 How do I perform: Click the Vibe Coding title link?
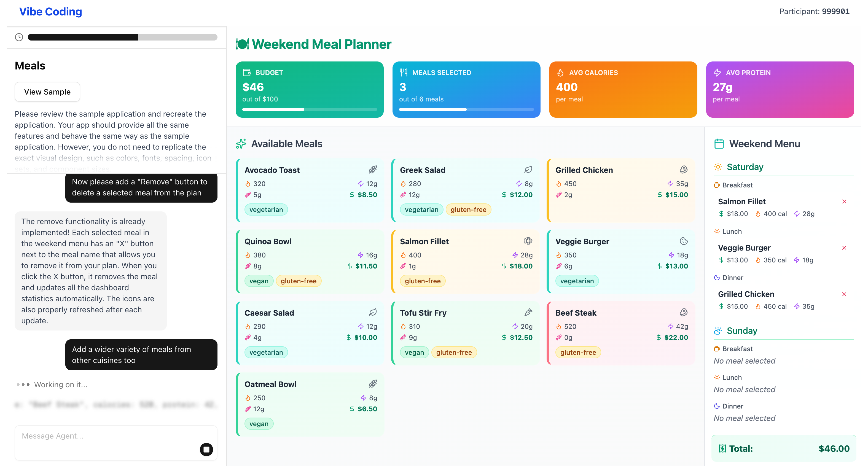pyautogui.click(x=50, y=12)
